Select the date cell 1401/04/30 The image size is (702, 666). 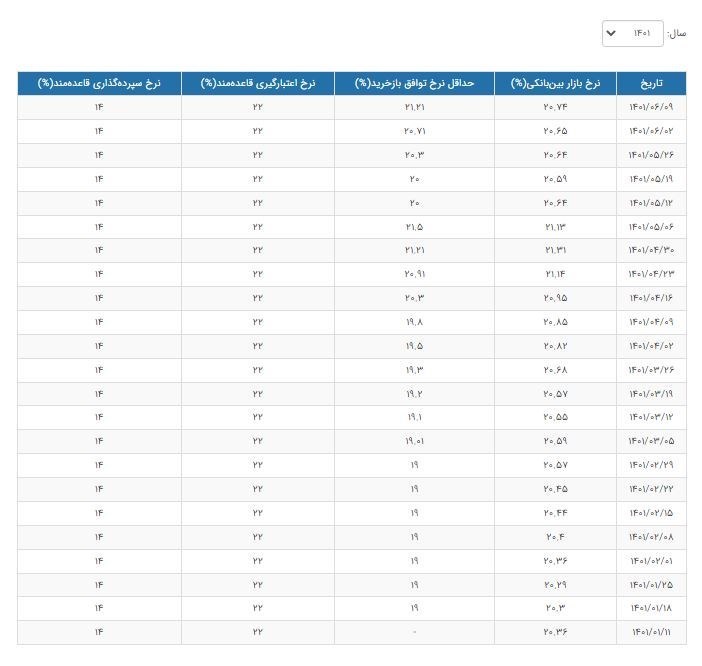tap(651, 250)
